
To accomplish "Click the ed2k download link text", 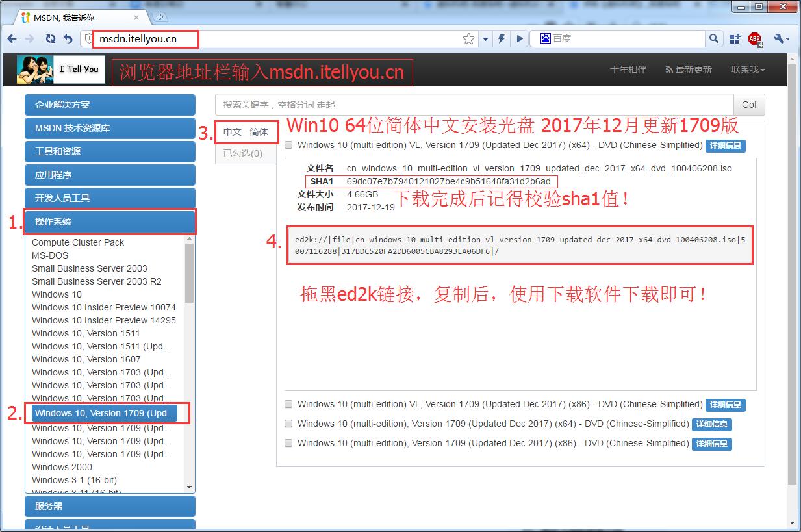I will pyautogui.click(x=520, y=245).
